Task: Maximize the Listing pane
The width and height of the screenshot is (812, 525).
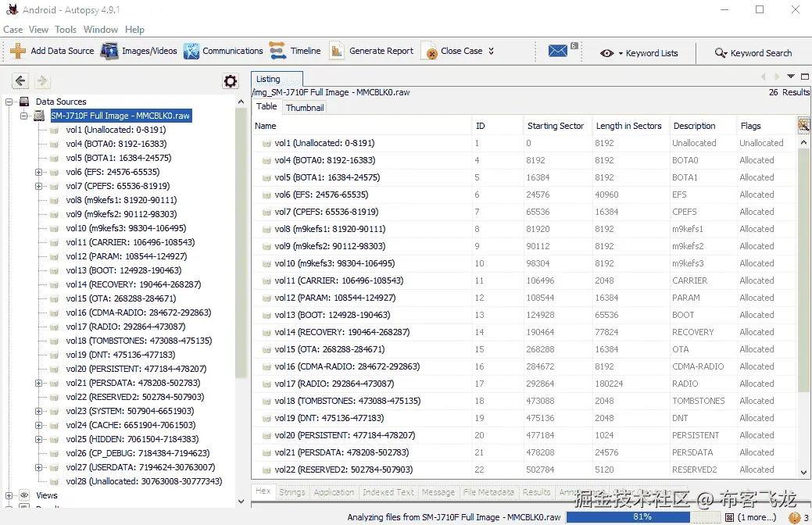Action: click(x=804, y=77)
